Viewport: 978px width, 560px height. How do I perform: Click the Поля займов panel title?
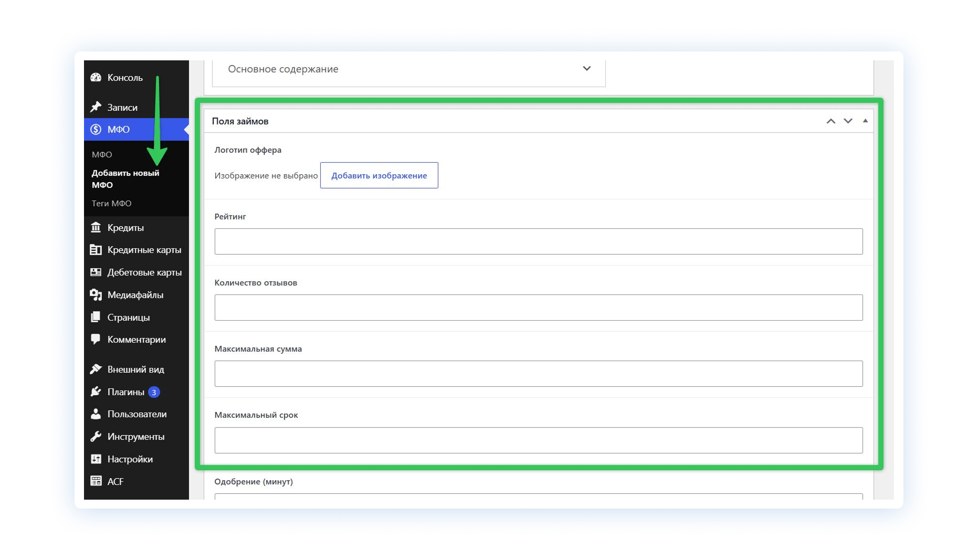[240, 121]
